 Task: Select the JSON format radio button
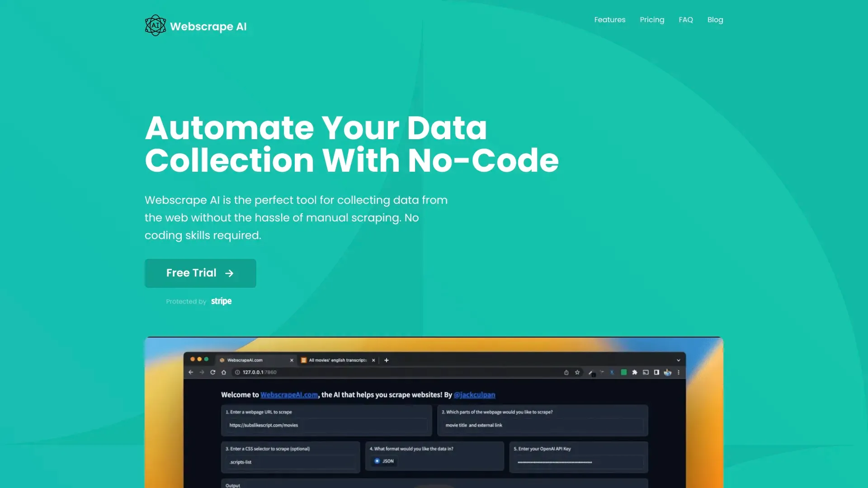coord(377,461)
